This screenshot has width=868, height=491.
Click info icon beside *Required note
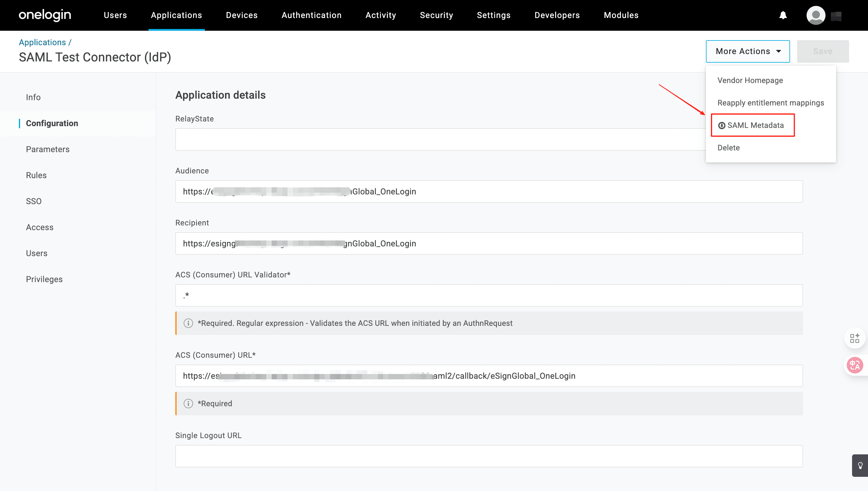click(188, 403)
